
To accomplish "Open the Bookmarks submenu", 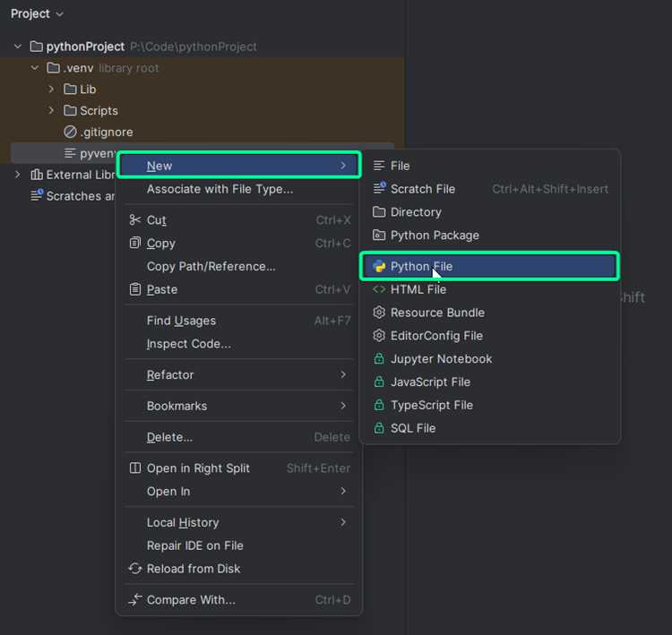I will (x=239, y=406).
